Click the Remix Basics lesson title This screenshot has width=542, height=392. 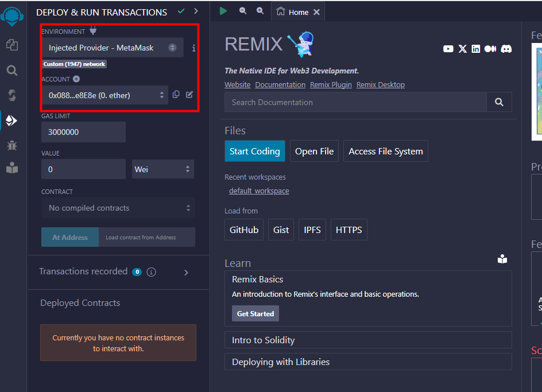click(x=258, y=280)
